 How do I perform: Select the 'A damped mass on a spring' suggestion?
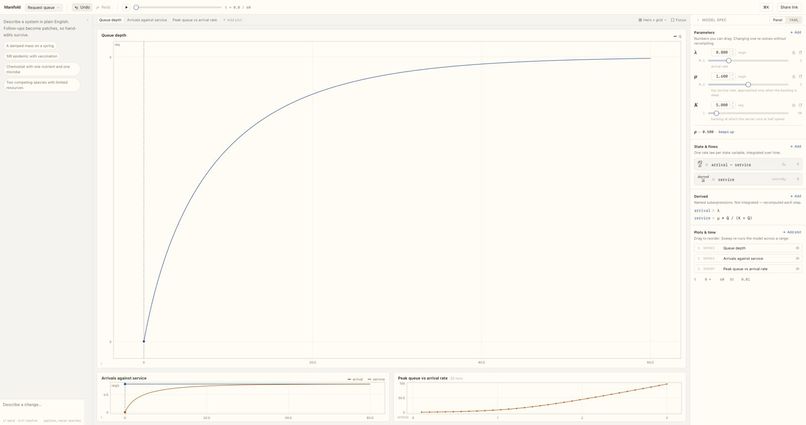click(x=30, y=46)
